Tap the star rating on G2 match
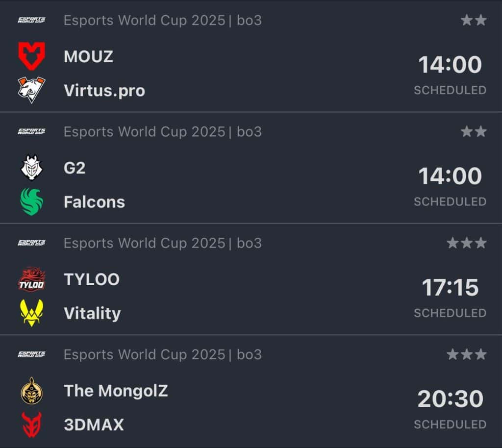Screen dimensions: 502x448 point(474,131)
